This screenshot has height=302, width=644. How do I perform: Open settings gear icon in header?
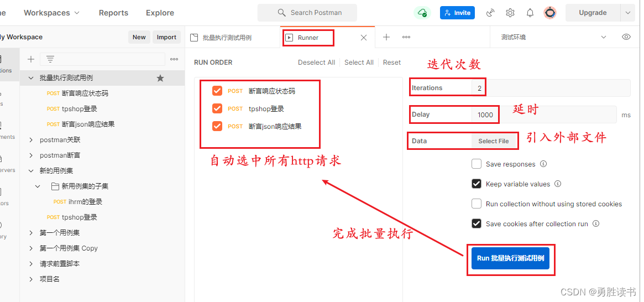510,13
